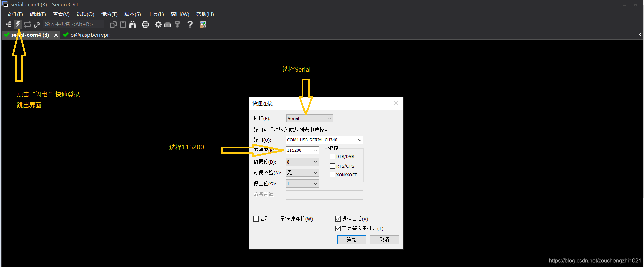644x267 pixels.
Task: Close the 快速连接 dialog with X
Action: click(x=396, y=103)
